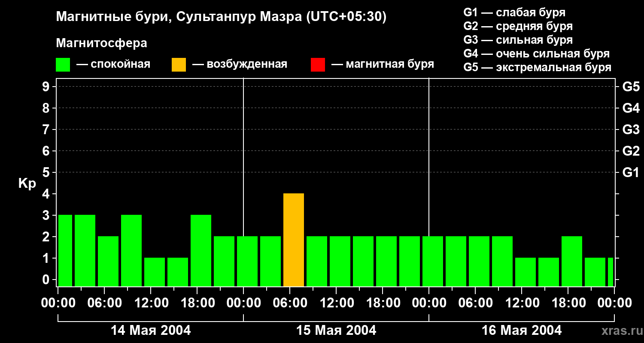
Task: Click the '— возбужденная' legend label
Action: 240,64
